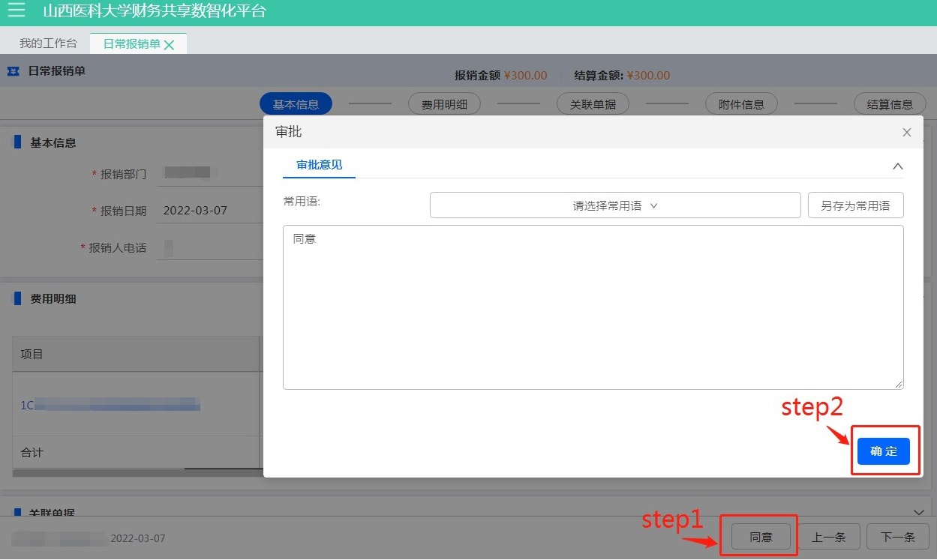Click the 确定 confirm button
Screen dimensions: 937x560
pos(883,451)
